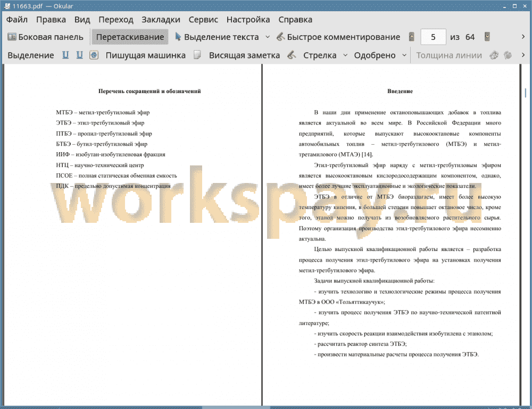Toggle Быстрое комментирование
The image size is (532, 409).
tap(338, 37)
